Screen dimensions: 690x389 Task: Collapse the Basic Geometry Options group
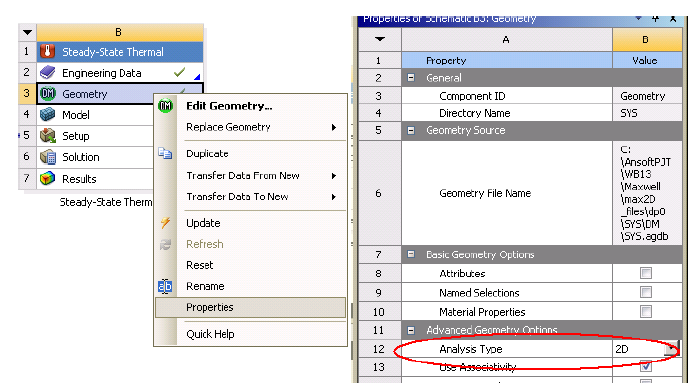[411, 254]
